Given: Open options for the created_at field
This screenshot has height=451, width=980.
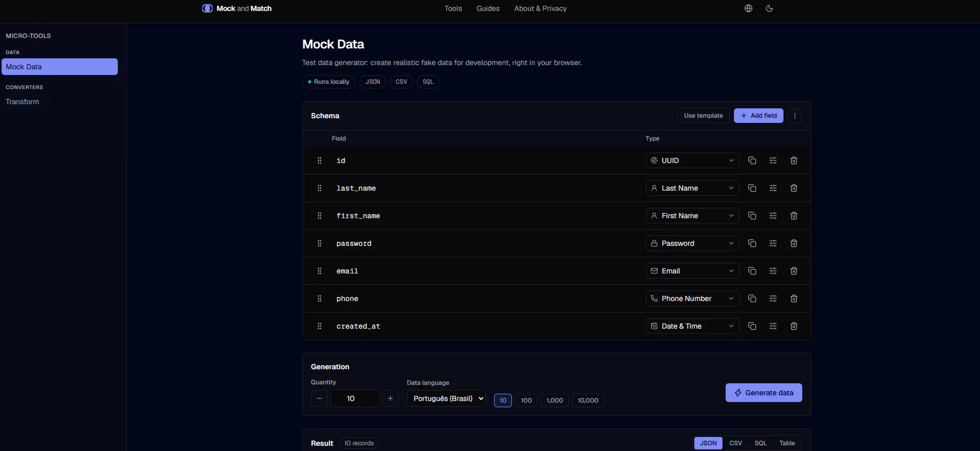Looking at the screenshot, I should tap(773, 326).
